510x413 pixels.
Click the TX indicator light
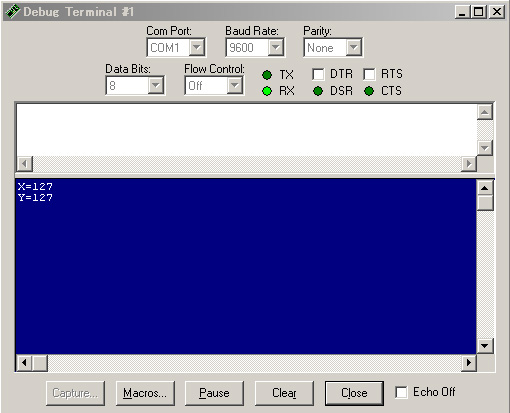[x=267, y=75]
